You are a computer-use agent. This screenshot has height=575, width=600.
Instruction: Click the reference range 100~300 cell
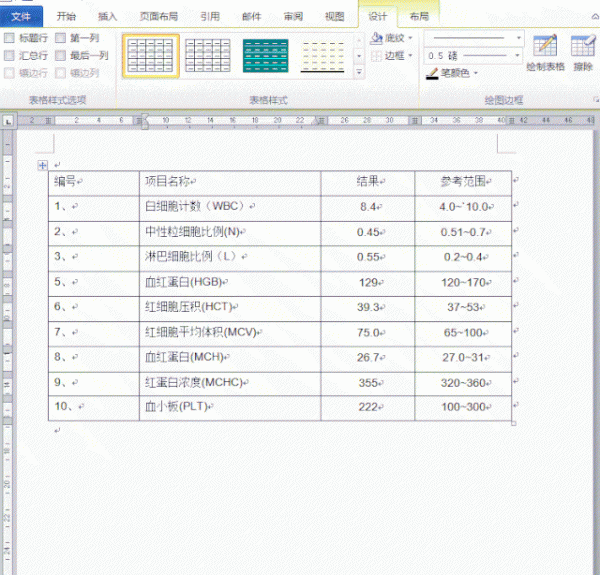pyautogui.click(x=463, y=408)
